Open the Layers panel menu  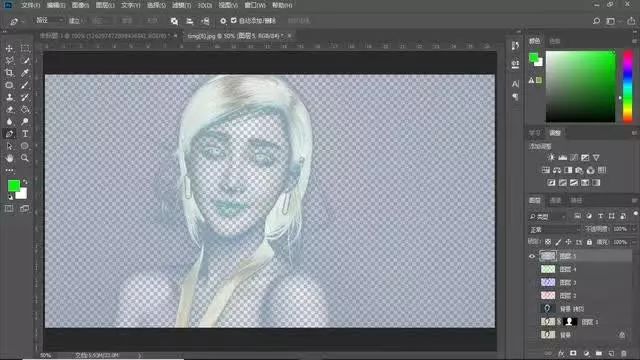(634, 200)
